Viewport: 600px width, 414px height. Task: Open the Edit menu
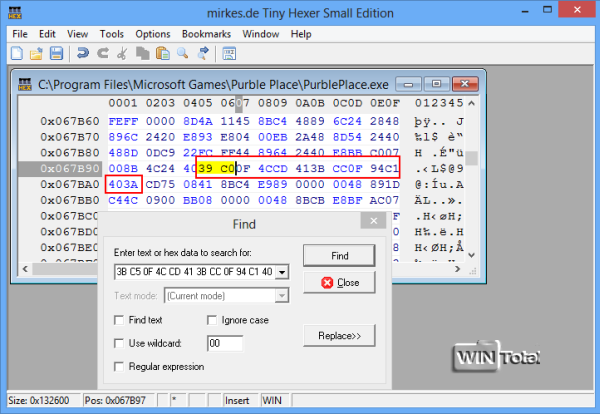click(47, 34)
